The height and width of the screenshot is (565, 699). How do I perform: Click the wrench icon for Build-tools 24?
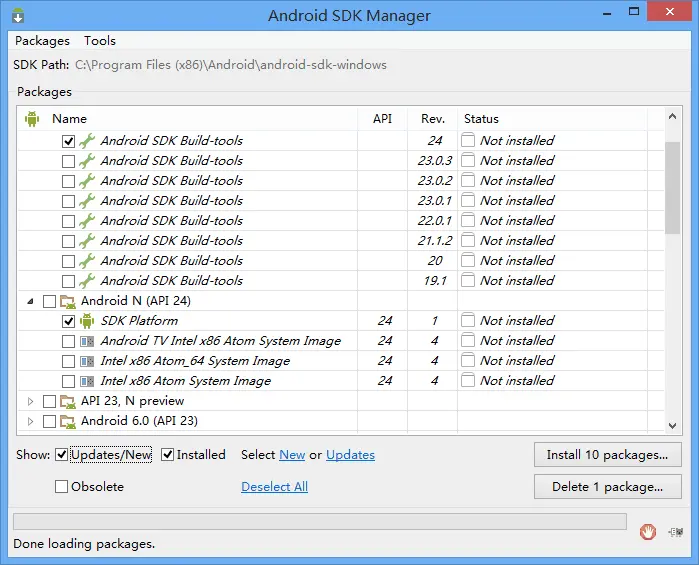(87, 140)
